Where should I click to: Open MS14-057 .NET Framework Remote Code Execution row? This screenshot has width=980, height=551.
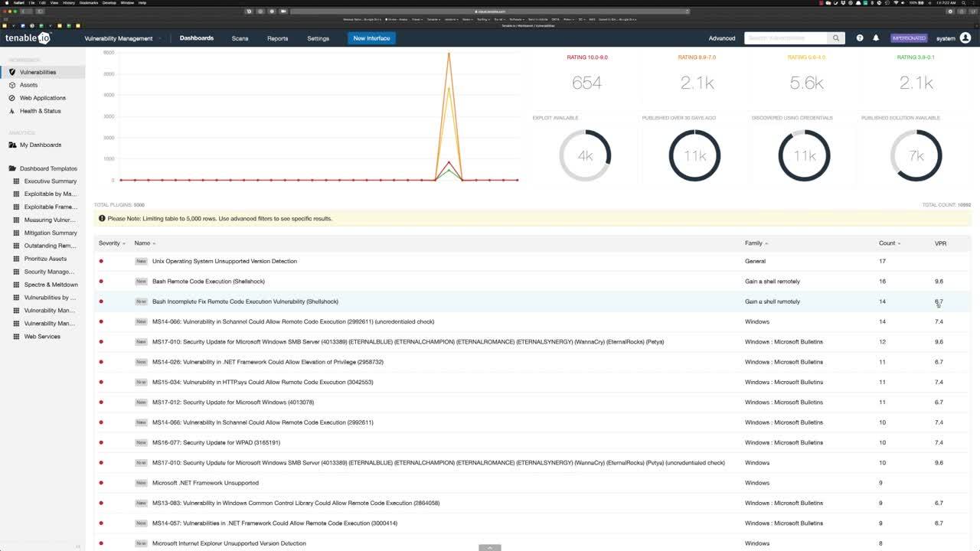(532, 523)
